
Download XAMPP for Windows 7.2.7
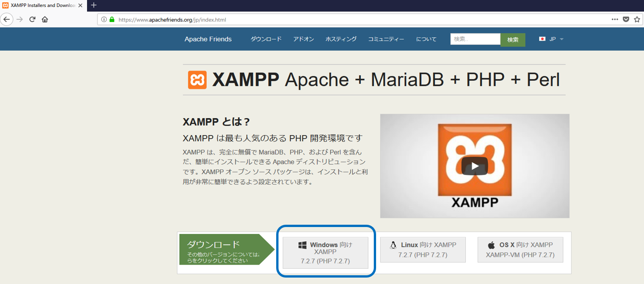click(325, 253)
